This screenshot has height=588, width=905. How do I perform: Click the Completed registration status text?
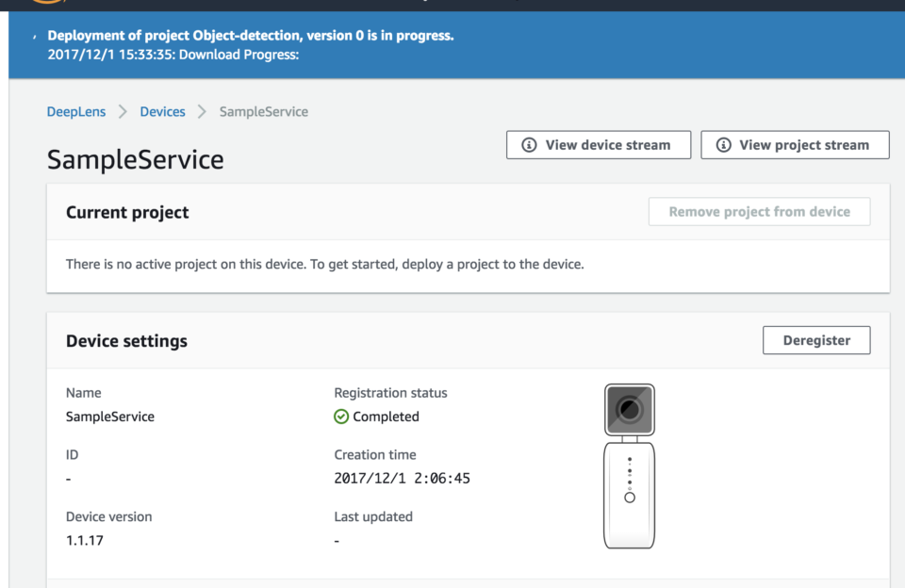pos(387,416)
